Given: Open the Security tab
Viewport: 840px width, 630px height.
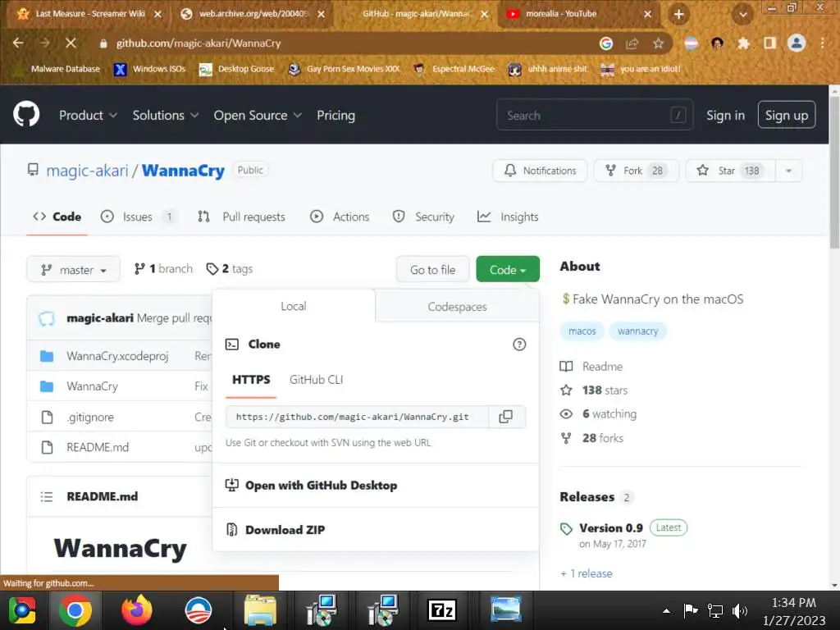Looking at the screenshot, I should click(x=423, y=217).
